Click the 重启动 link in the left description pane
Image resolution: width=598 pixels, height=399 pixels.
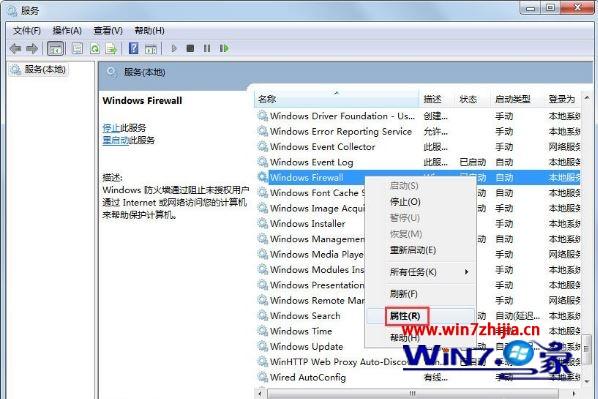tap(116, 140)
